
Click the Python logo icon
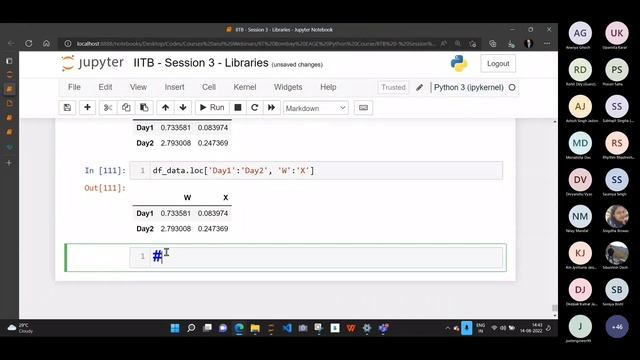pyautogui.click(x=459, y=64)
